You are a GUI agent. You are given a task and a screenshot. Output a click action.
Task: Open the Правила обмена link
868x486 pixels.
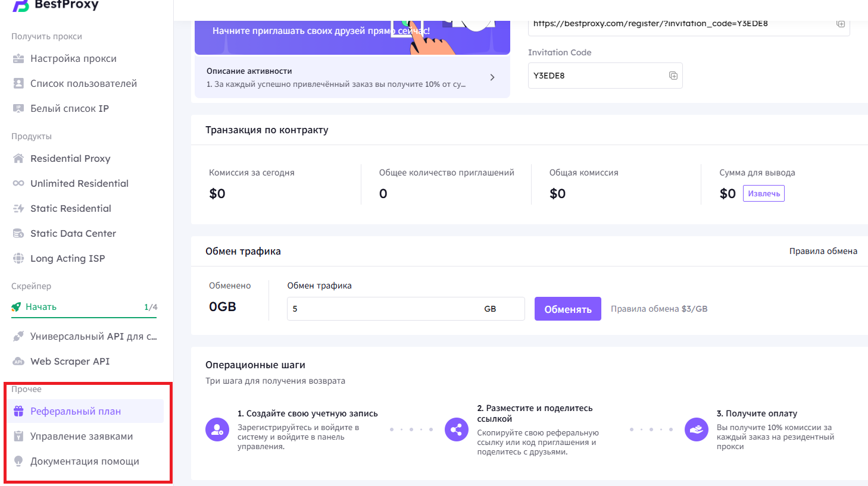(823, 251)
